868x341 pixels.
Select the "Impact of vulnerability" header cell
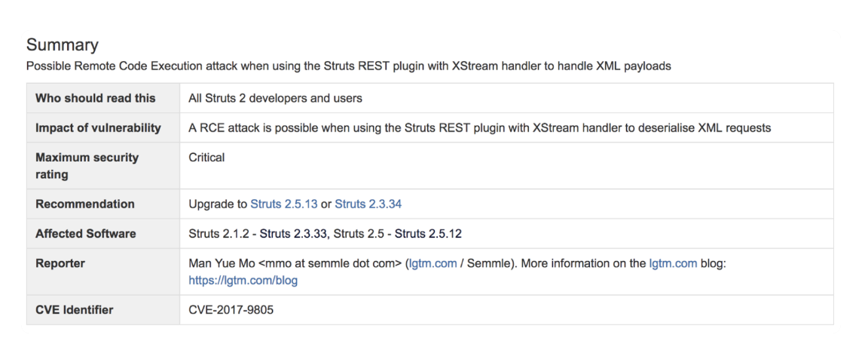[x=99, y=128]
